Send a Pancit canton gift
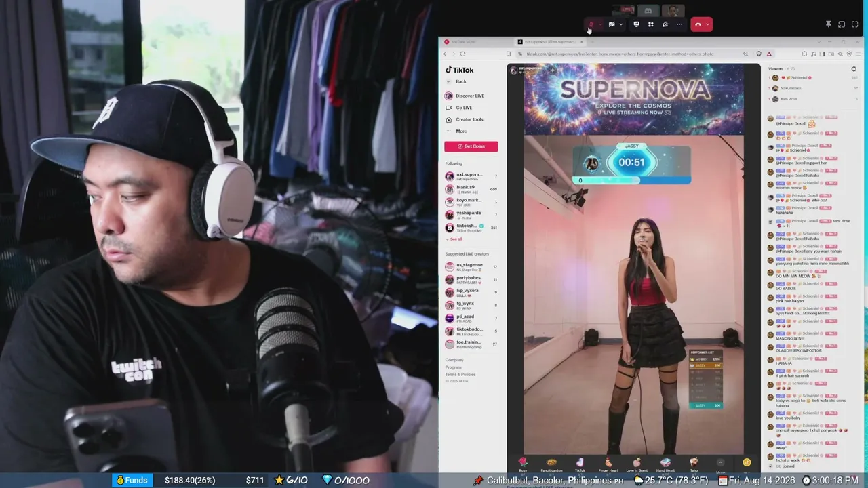This screenshot has width=868, height=488. coord(551,464)
